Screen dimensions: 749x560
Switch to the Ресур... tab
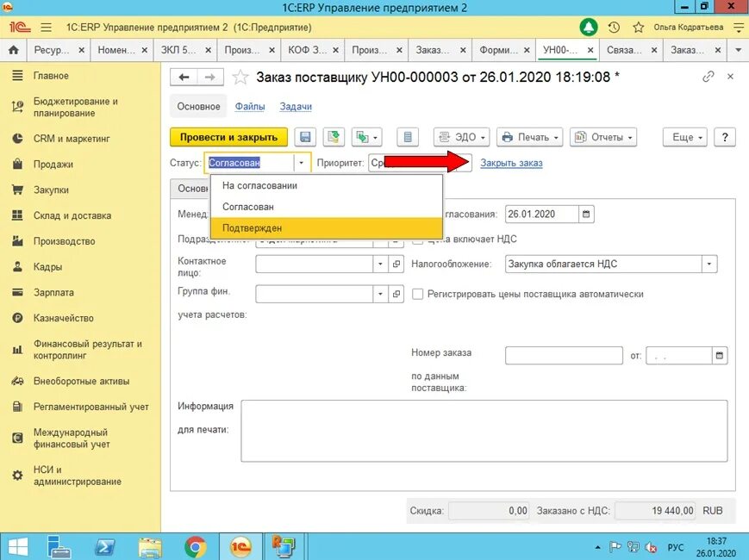pyautogui.click(x=52, y=50)
